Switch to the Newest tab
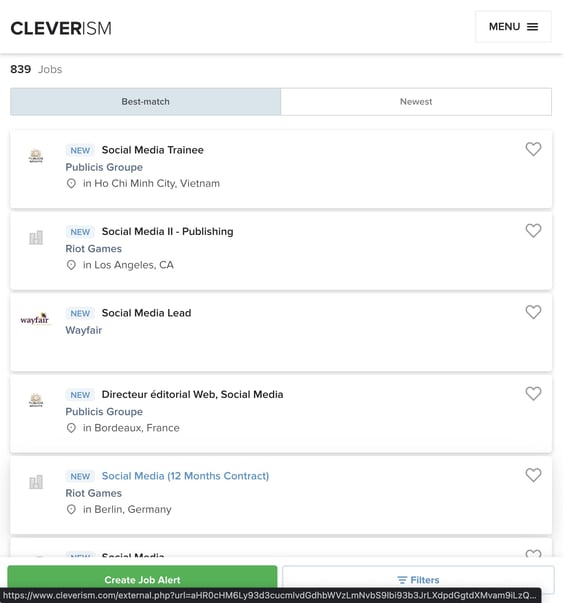Image resolution: width=563 pixels, height=603 pixels. (x=416, y=102)
